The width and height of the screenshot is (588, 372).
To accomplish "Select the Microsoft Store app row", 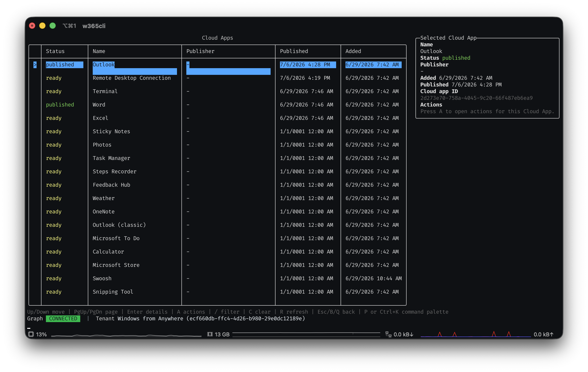I will coord(217,265).
